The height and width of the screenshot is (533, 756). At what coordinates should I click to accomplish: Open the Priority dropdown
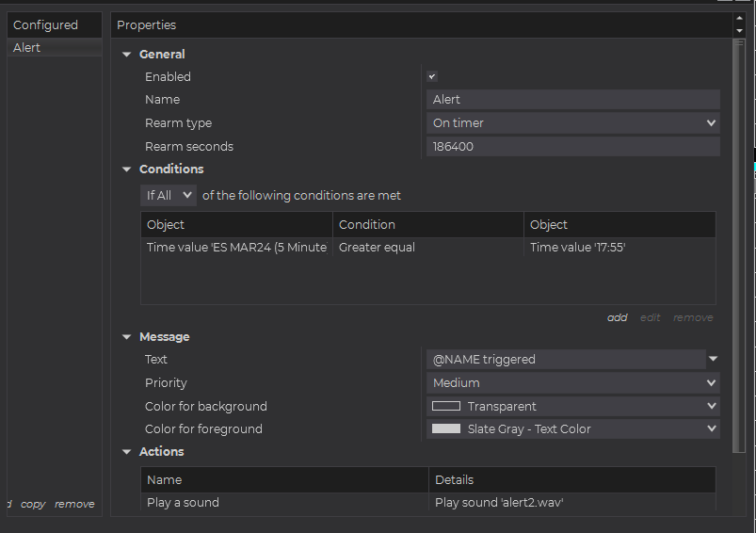coord(572,383)
